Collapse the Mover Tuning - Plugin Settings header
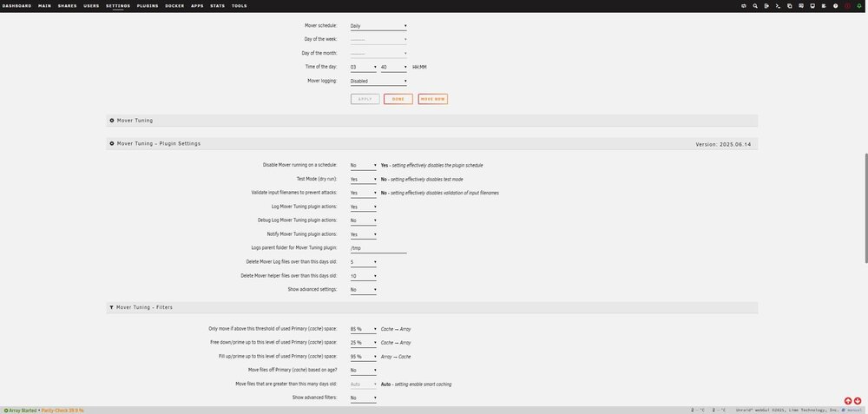 pyautogui.click(x=431, y=143)
